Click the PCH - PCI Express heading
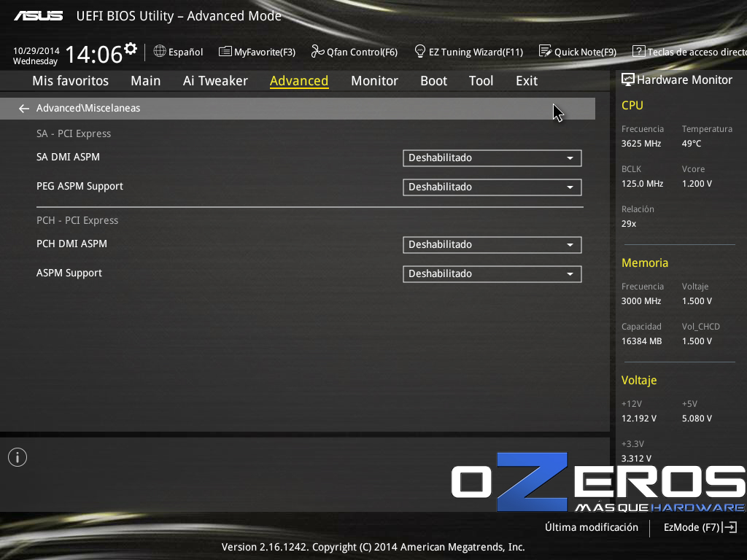Screen dimensions: 747x560 coord(77,220)
